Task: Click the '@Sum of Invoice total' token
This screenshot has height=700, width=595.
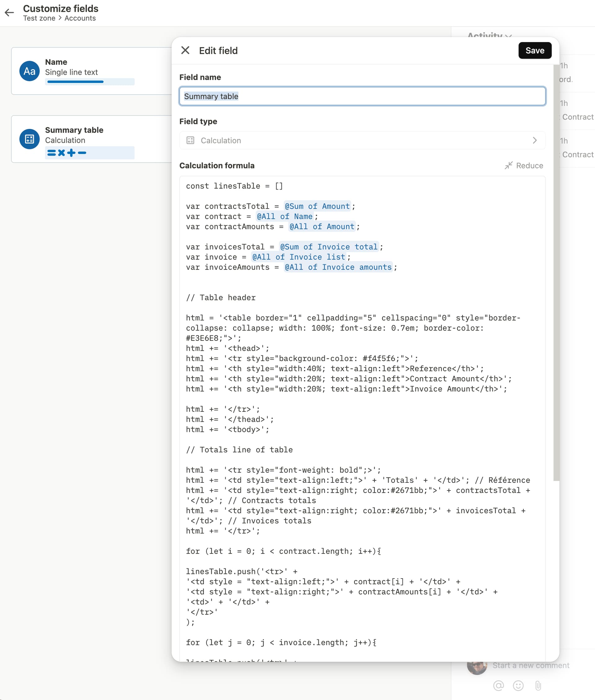Action: tap(329, 247)
